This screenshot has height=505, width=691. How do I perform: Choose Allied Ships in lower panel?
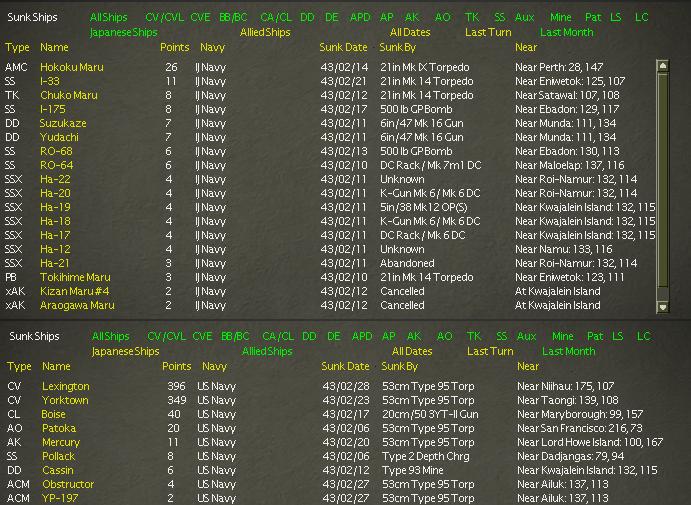pos(267,351)
